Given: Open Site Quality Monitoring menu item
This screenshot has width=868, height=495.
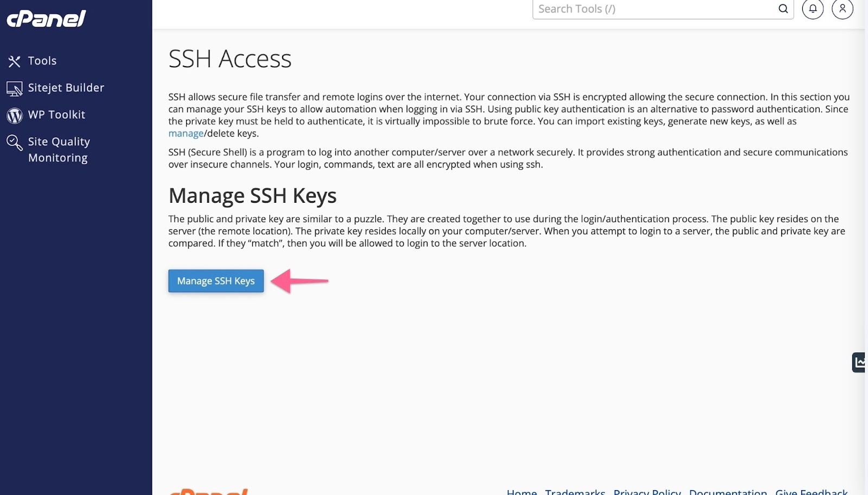Looking at the screenshot, I should coord(59,150).
